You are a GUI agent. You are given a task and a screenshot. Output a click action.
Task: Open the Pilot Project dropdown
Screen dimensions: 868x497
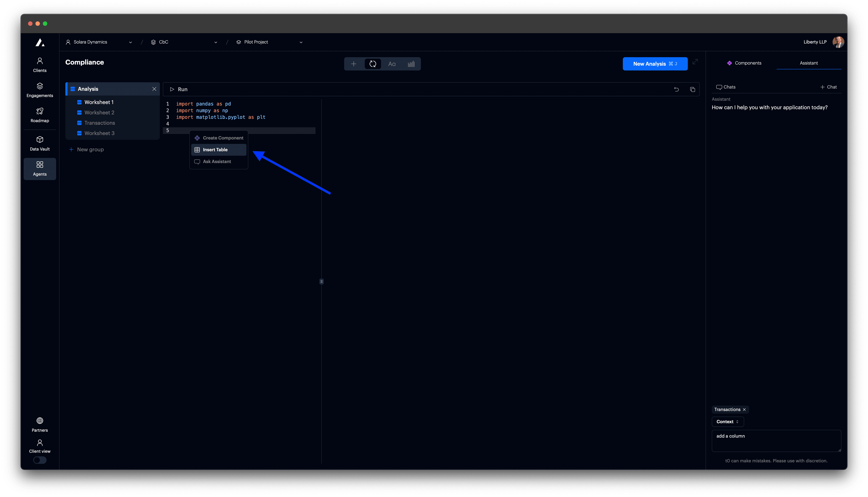(300, 42)
